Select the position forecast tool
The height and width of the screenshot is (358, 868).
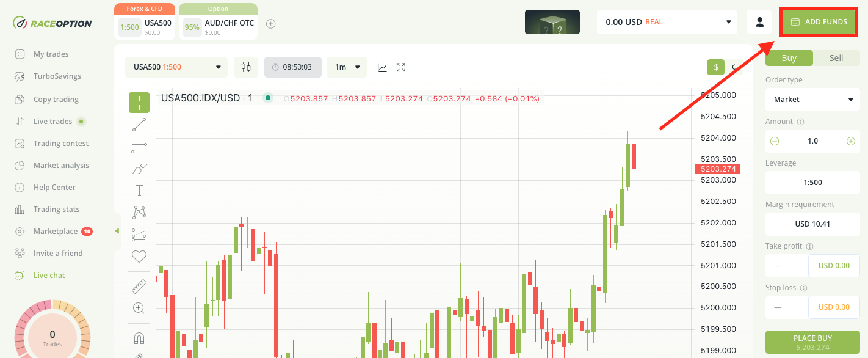[139, 235]
